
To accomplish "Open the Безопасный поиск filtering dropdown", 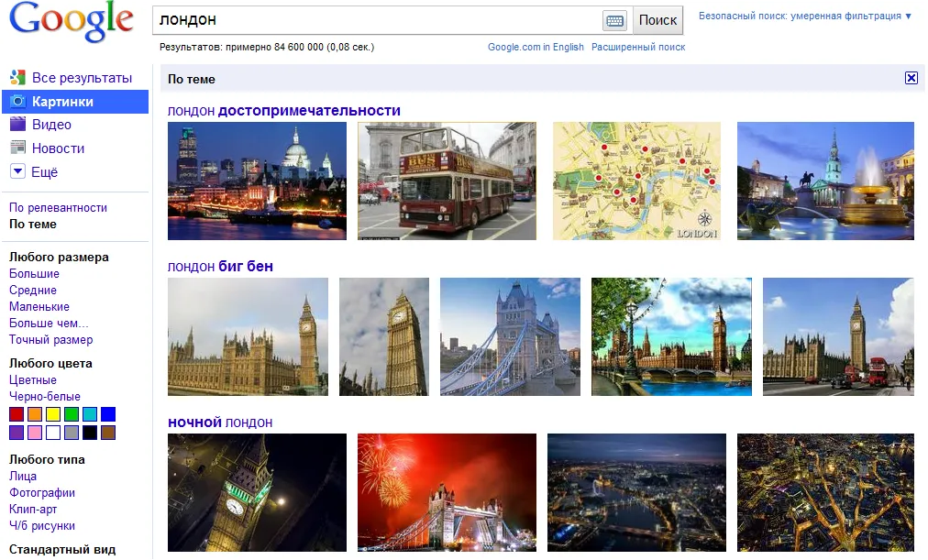I will pyautogui.click(x=805, y=16).
